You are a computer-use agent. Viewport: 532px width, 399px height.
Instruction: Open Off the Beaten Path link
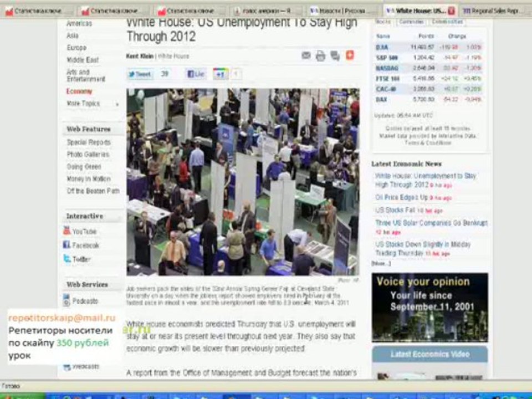[x=93, y=191]
